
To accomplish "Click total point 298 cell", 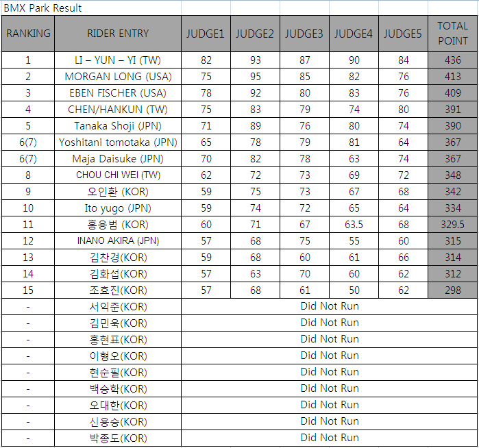I will (x=452, y=290).
